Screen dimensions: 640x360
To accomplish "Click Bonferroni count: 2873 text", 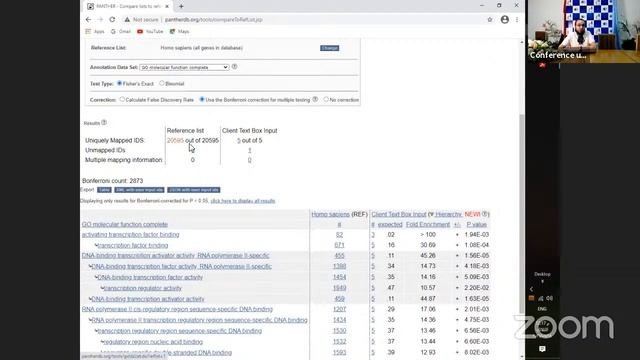I will (x=112, y=181).
